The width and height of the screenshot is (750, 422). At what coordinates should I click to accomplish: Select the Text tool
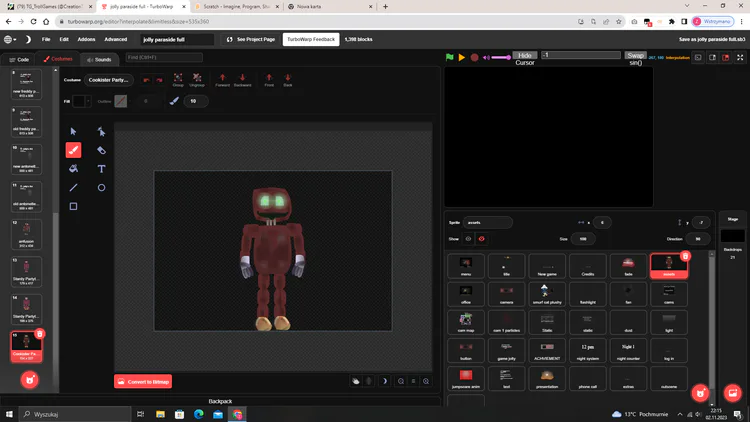click(x=101, y=168)
